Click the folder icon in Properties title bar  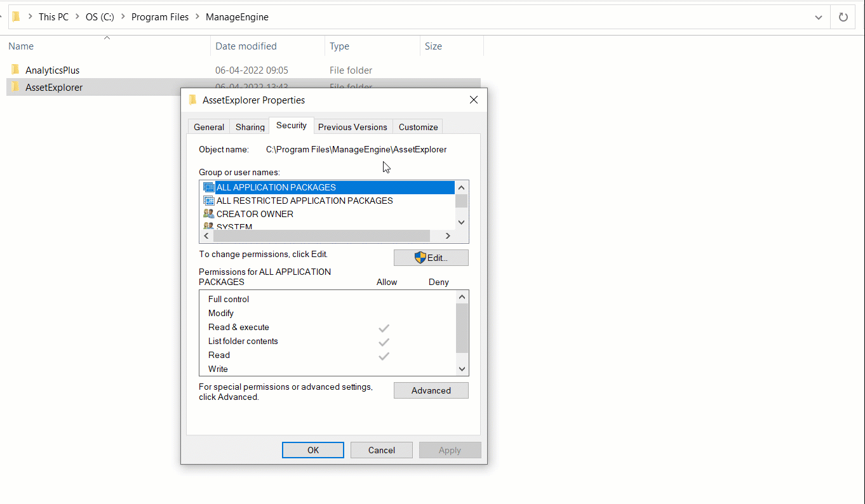[193, 100]
